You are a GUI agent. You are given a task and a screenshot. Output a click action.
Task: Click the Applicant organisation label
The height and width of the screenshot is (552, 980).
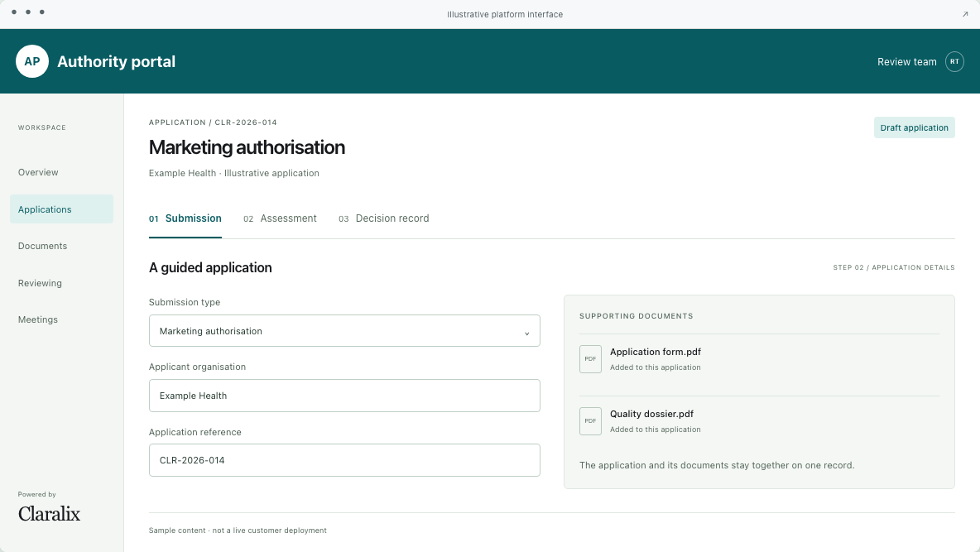pos(197,367)
